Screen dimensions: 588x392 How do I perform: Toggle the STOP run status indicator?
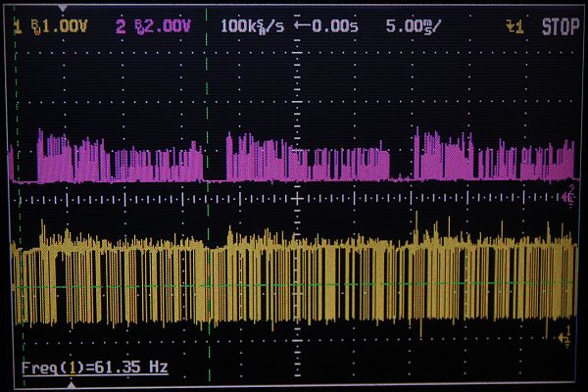click(559, 27)
